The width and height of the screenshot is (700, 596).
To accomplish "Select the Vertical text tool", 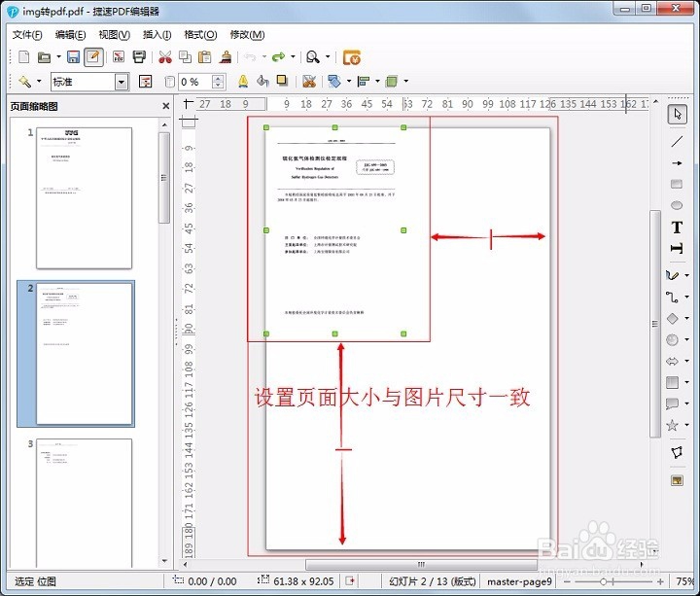I will tap(677, 249).
